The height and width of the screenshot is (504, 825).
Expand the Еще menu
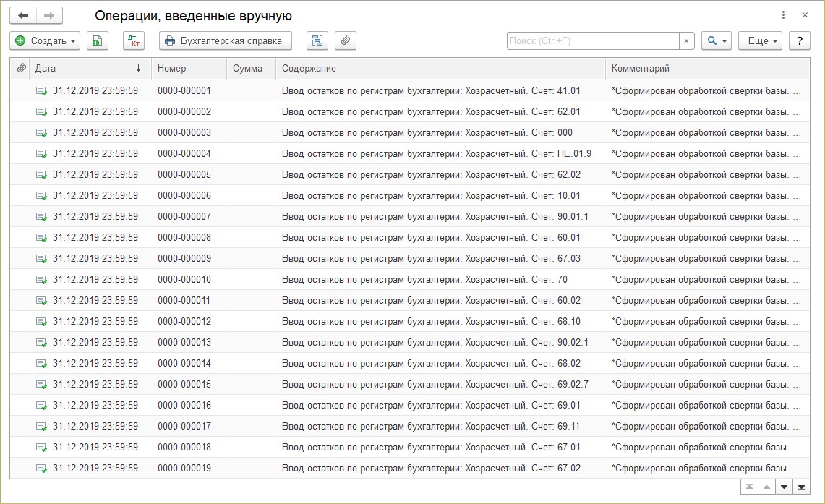tap(760, 40)
